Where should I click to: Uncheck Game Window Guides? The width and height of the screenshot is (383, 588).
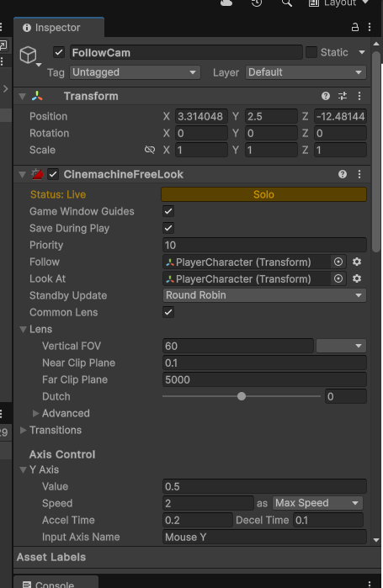(168, 211)
